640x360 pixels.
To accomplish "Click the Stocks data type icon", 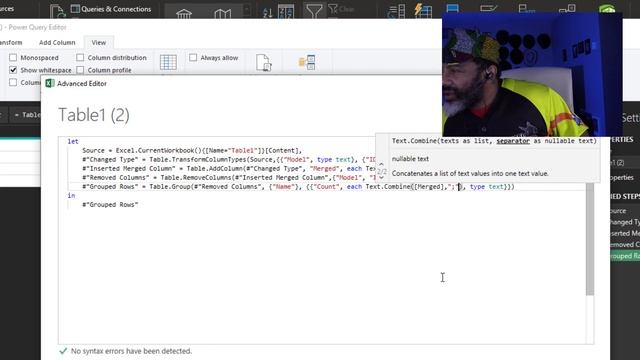I will coord(184,13).
